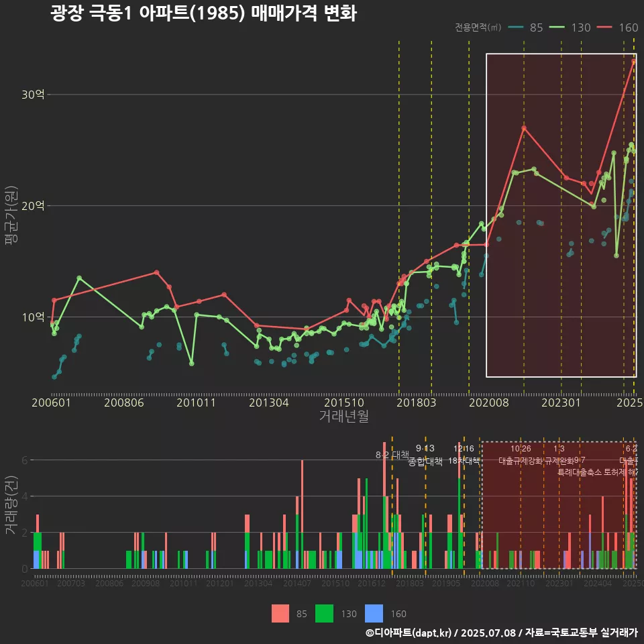Click the green line peak point near 200703
644x644 pixels.
[x=79, y=278]
